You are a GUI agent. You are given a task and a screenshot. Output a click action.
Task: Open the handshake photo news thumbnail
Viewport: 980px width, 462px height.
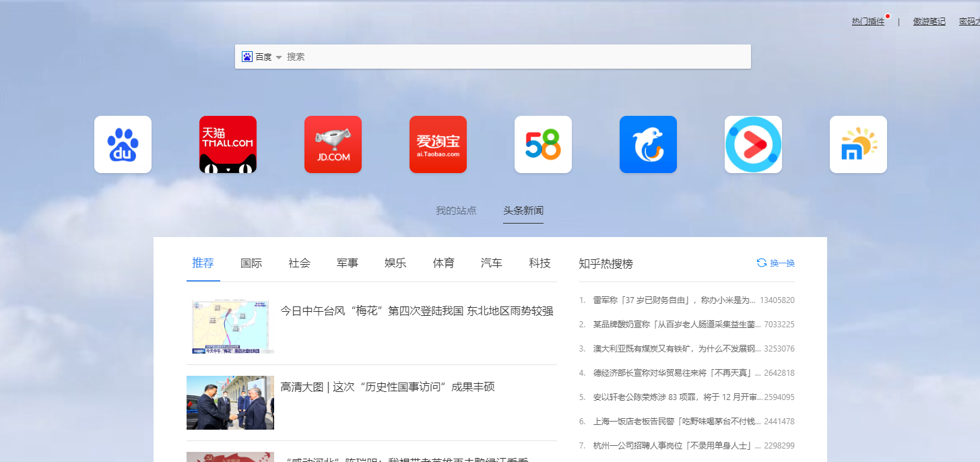(x=230, y=403)
